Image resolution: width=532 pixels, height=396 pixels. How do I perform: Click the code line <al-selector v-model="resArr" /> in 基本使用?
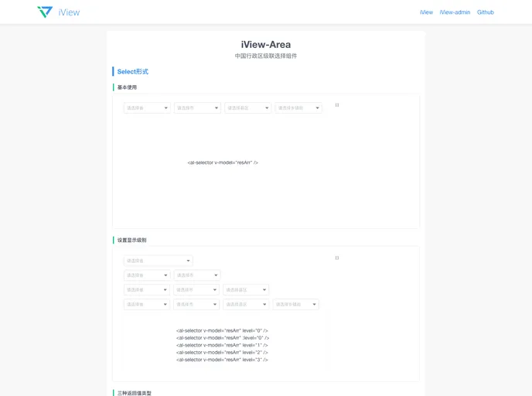(223, 162)
